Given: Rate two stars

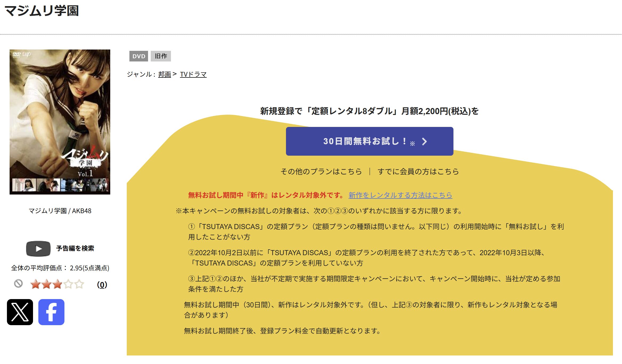Looking at the screenshot, I should click(x=46, y=284).
